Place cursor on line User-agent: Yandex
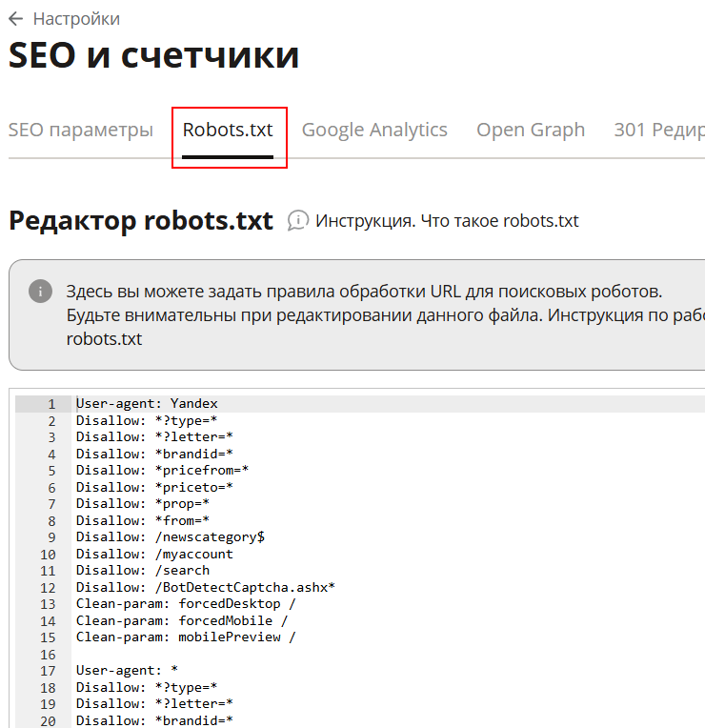 tap(147, 403)
